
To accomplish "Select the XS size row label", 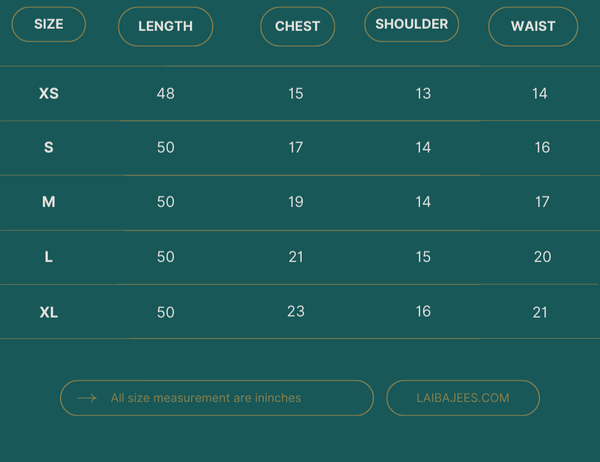I will (49, 94).
